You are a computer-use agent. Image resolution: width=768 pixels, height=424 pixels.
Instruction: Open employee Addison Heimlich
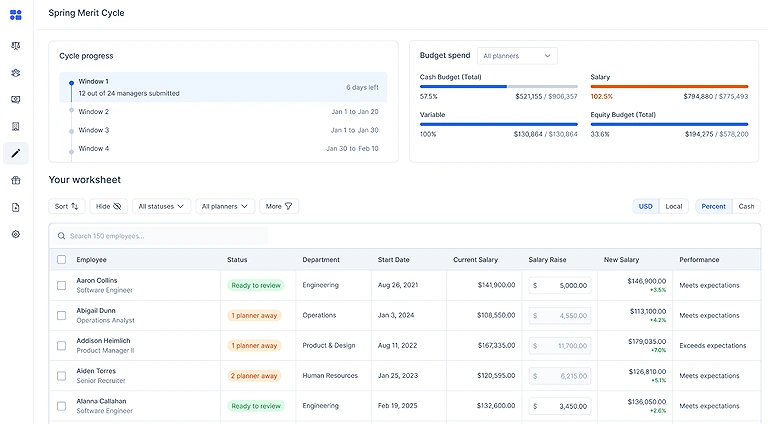point(103,341)
